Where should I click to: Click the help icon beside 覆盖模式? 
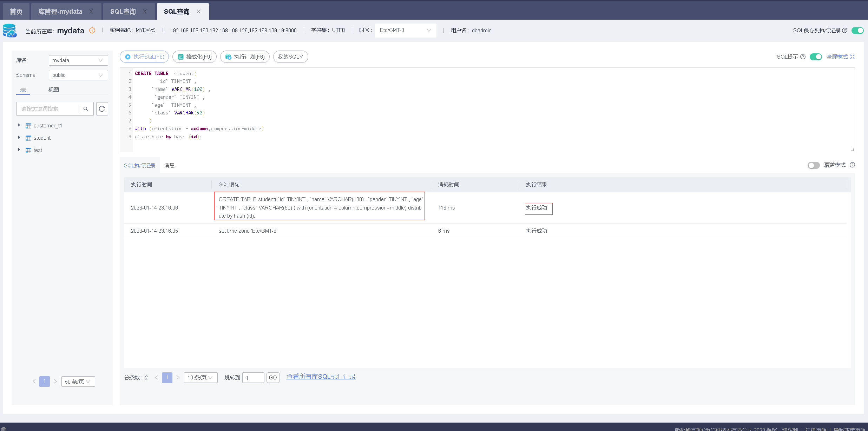coord(852,165)
